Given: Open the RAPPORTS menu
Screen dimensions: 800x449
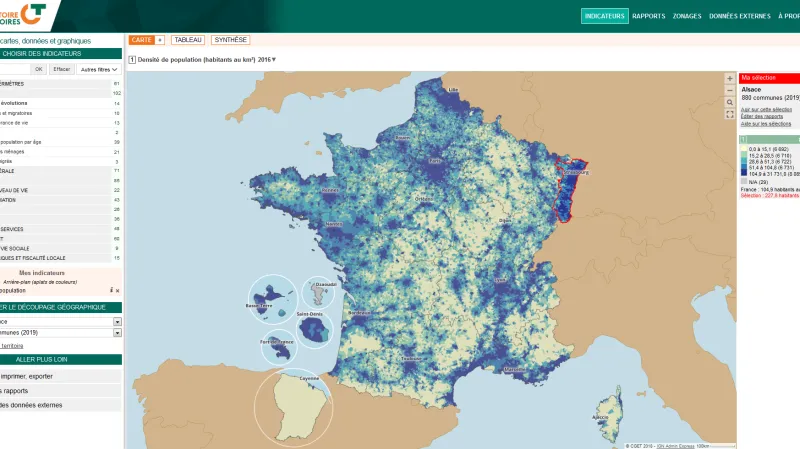Looking at the screenshot, I should (649, 16).
